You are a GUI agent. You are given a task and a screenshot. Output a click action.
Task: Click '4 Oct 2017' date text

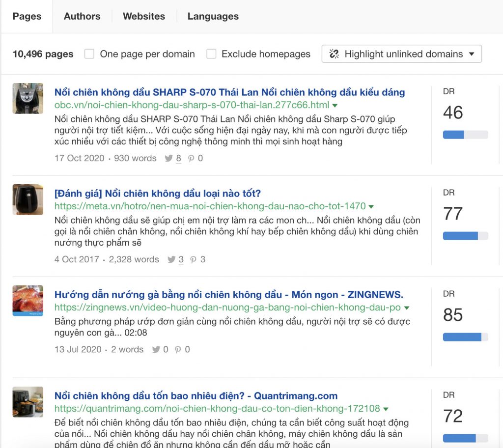click(x=77, y=259)
